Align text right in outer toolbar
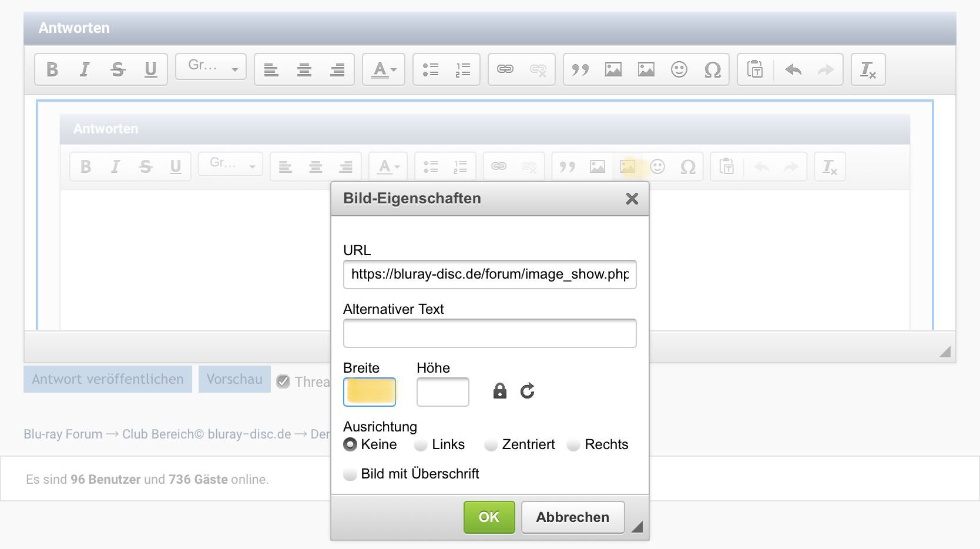 pyautogui.click(x=337, y=70)
